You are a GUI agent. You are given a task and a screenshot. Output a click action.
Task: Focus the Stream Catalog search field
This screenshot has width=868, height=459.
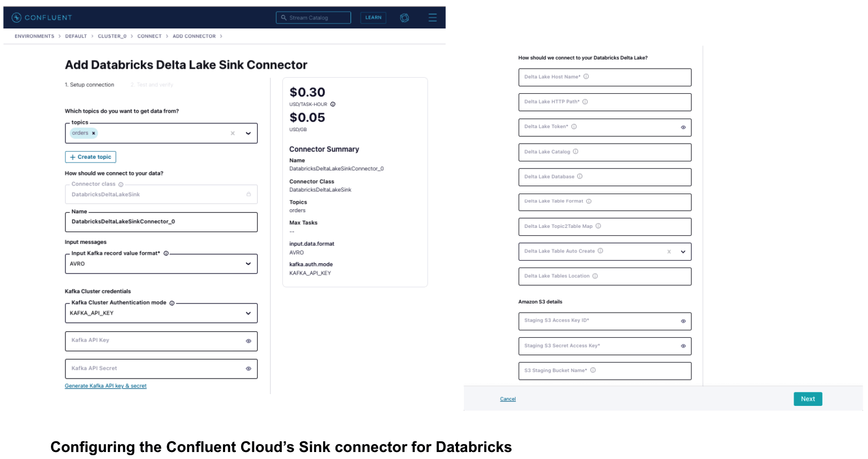(x=313, y=18)
